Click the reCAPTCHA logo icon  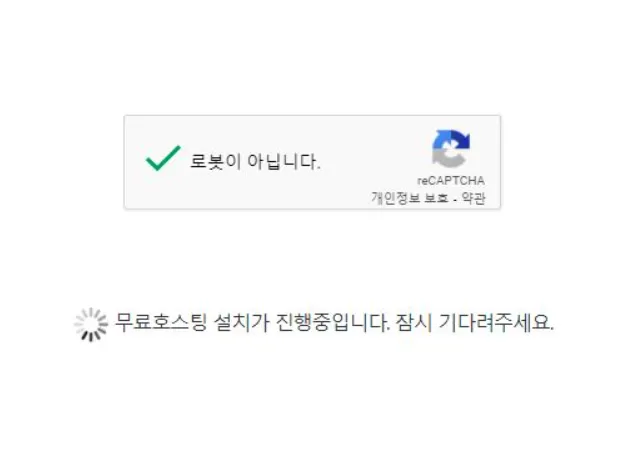coord(451,148)
